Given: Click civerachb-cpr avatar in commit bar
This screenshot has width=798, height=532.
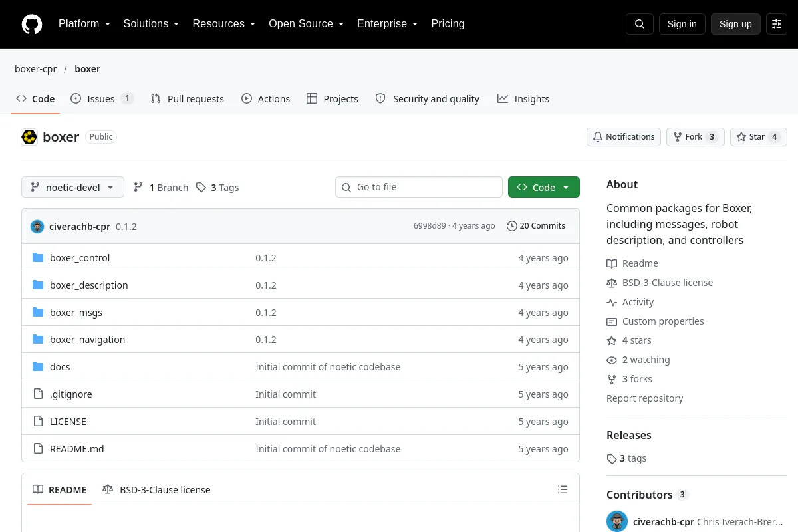Looking at the screenshot, I should point(37,226).
